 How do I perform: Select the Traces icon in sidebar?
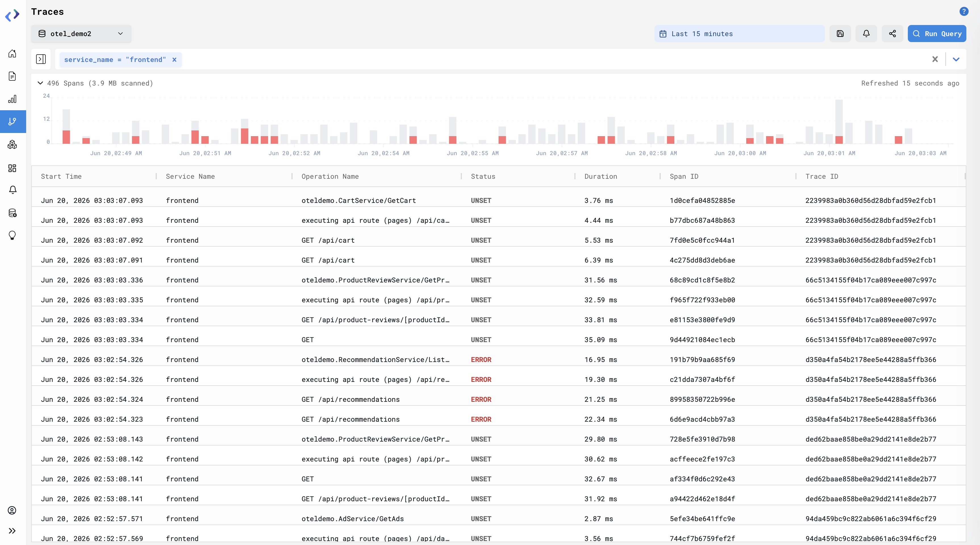[x=12, y=121]
